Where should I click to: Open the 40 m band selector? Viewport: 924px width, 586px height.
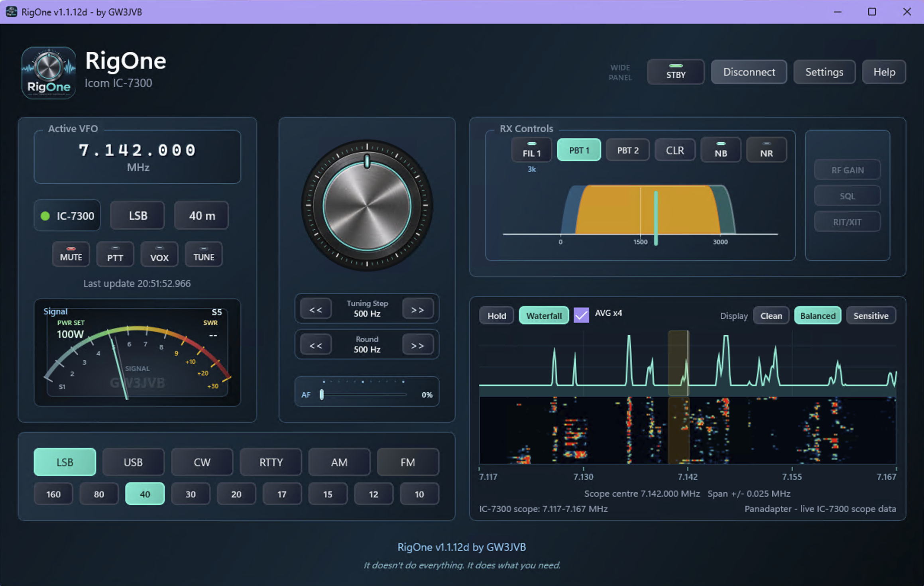point(201,216)
